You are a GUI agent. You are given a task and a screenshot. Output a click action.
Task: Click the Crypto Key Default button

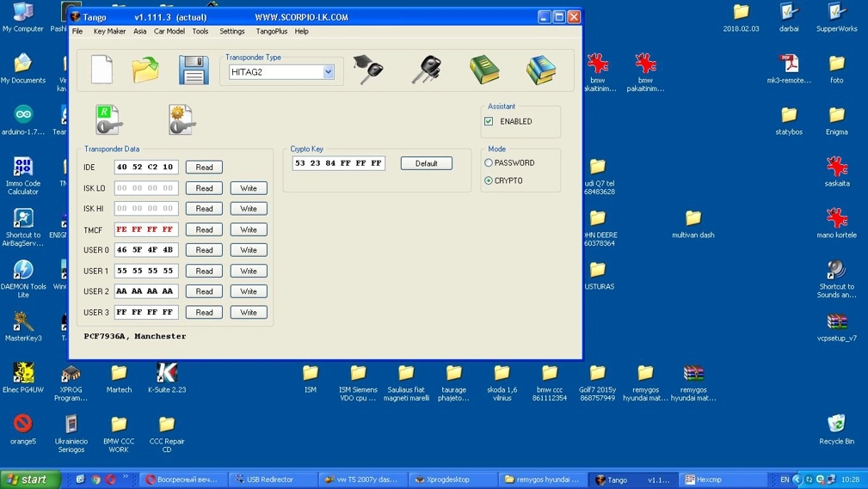click(x=426, y=163)
